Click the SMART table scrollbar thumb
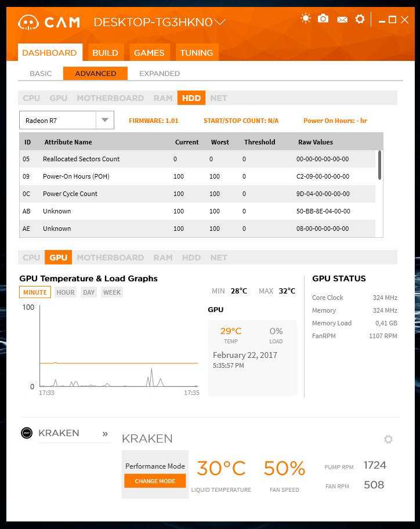 [379, 165]
